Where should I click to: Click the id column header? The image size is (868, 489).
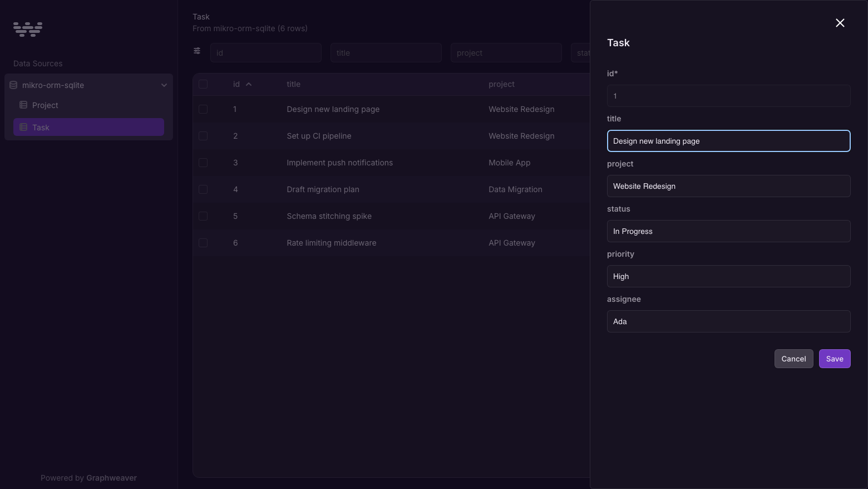point(236,84)
